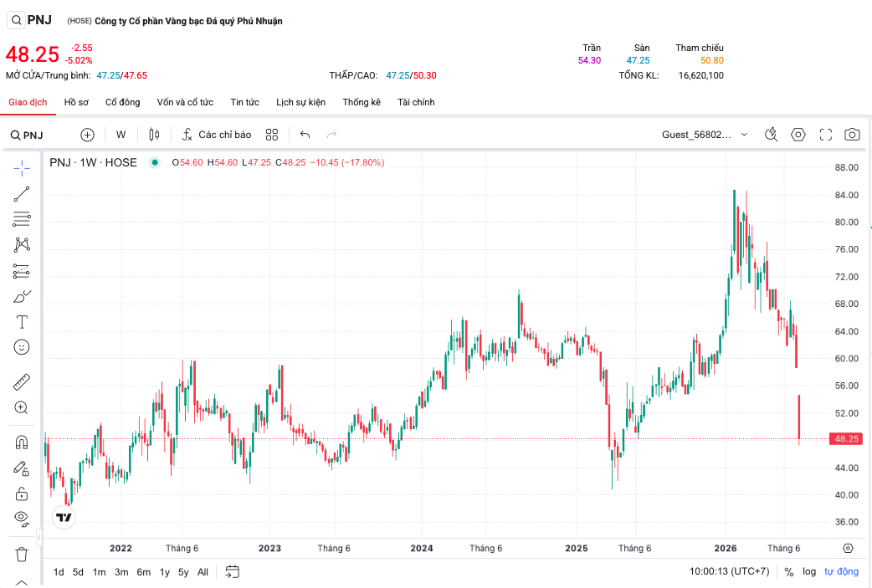Click the Sàn floor price 47.25
Screen dimensions: 872x588
[638, 60]
